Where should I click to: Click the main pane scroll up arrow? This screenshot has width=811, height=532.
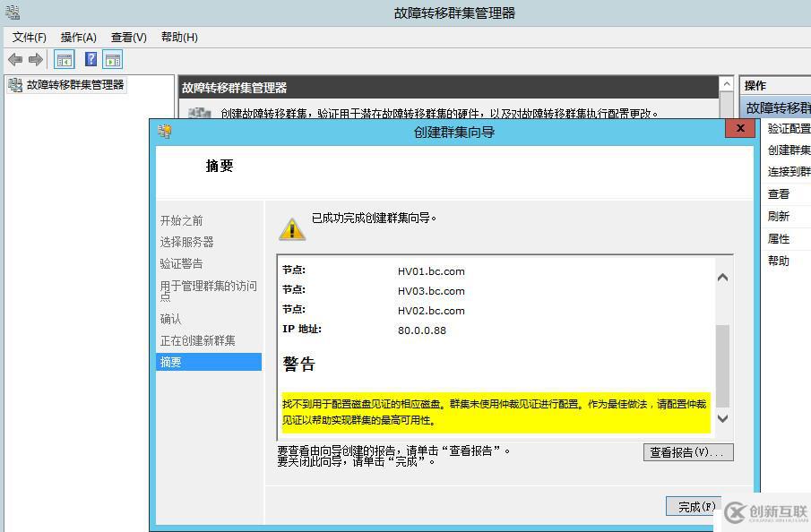click(x=727, y=84)
